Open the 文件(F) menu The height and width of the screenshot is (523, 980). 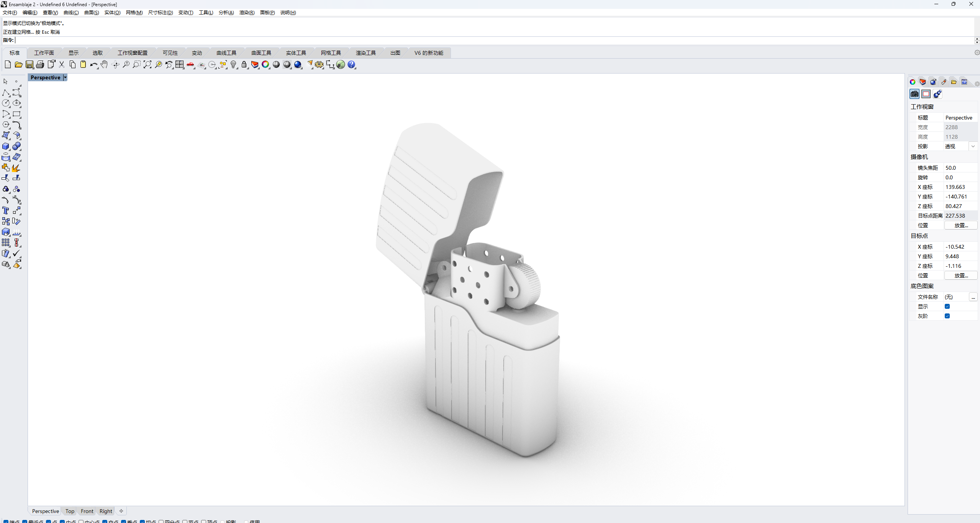tap(10, 13)
